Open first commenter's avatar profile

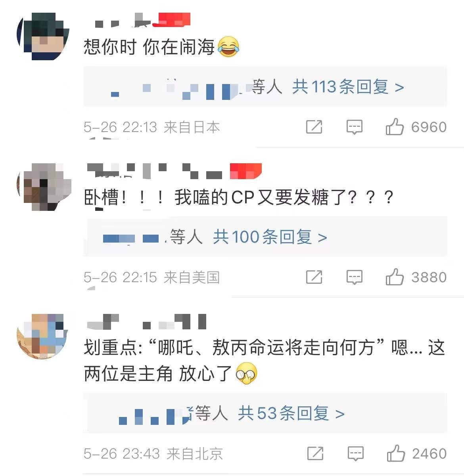tap(43, 36)
